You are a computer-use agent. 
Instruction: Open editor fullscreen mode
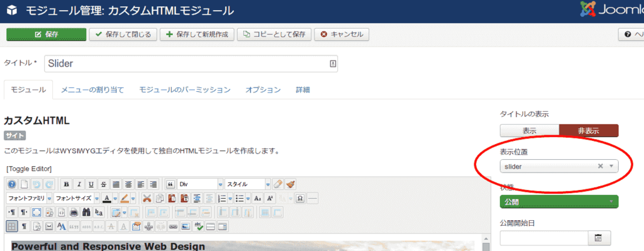(36, 213)
